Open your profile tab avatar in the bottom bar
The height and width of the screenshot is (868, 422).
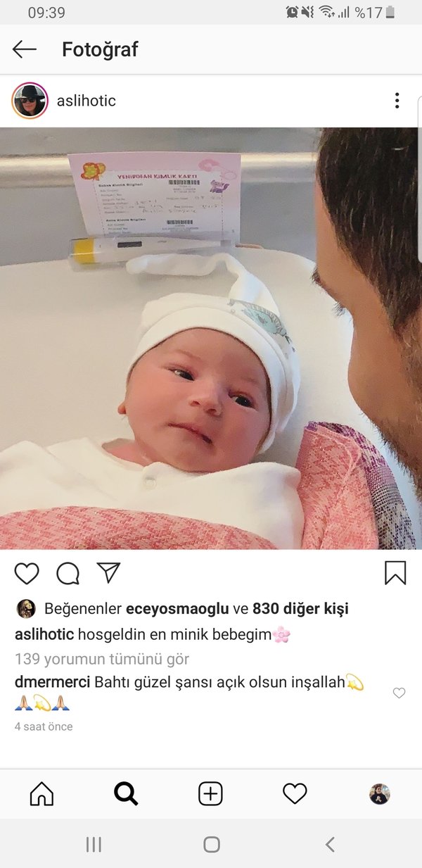coord(380,794)
